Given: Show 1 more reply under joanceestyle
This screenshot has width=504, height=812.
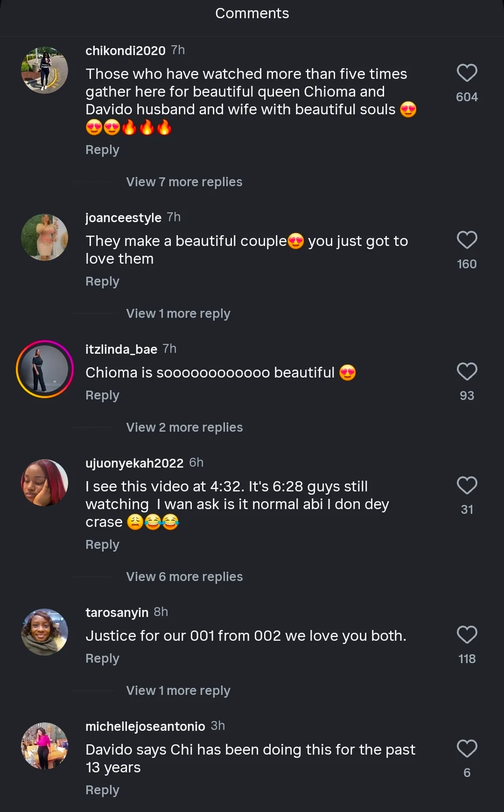Looking at the screenshot, I should [178, 314].
